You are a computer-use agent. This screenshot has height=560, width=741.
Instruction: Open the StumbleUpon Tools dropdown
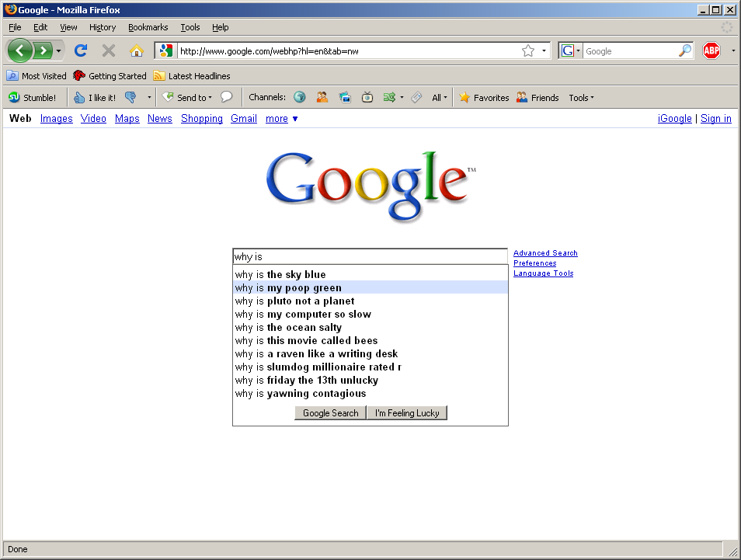pyautogui.click(x=581, y=98)
